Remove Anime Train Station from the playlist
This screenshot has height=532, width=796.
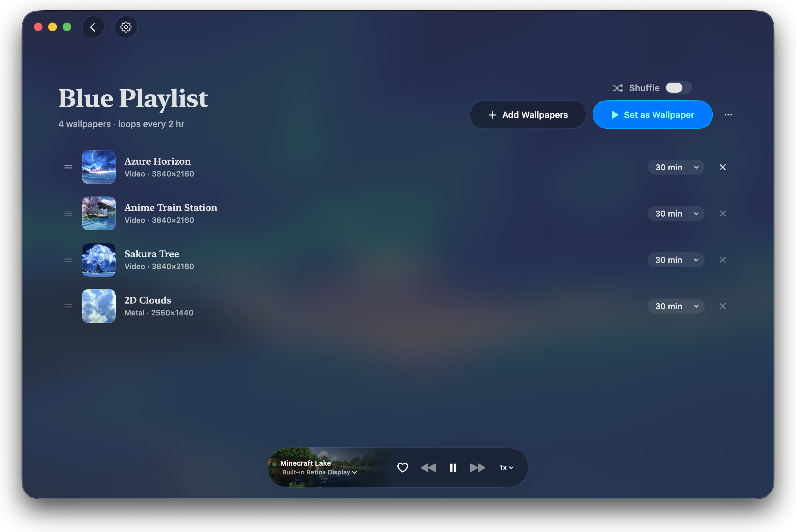pos(722,213)
